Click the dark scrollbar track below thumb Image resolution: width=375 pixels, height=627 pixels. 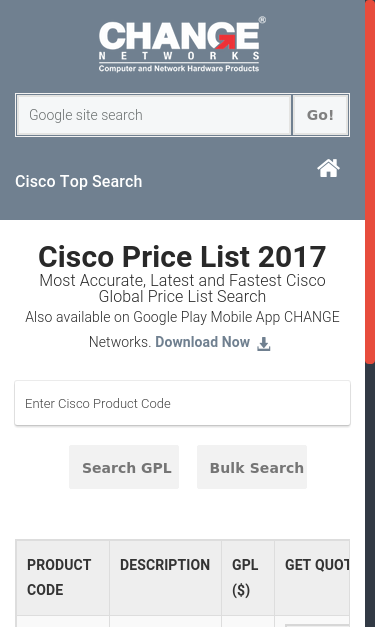pyautogui.click(x=370, y=495)
